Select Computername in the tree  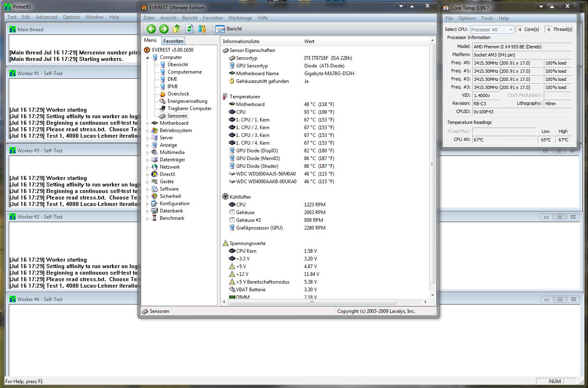tap(185, 72)
